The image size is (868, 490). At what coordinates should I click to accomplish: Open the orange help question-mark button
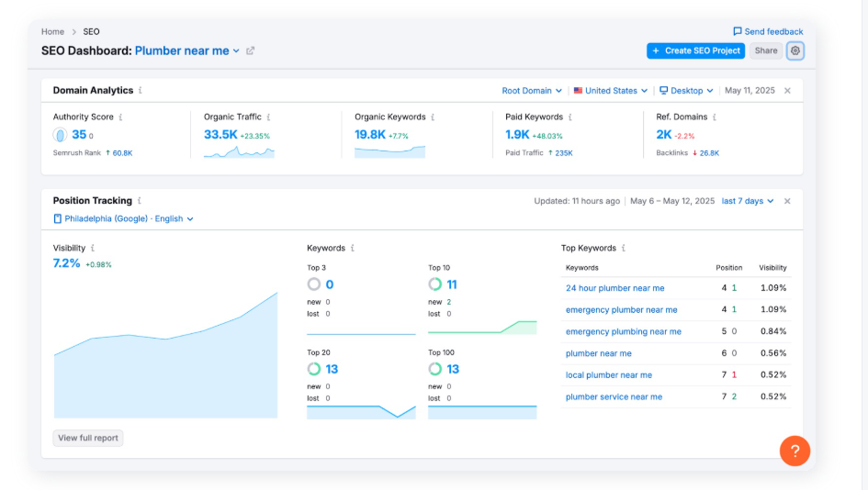click(795, 451)
